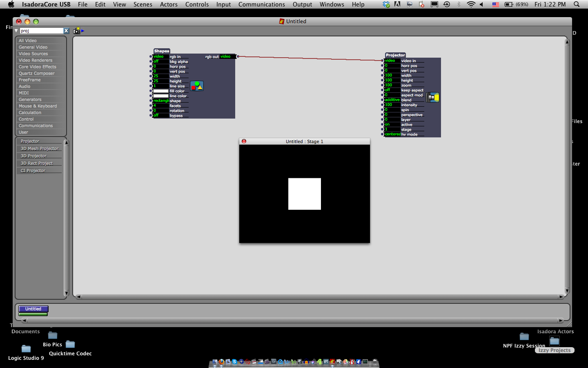Open the Communications menu
Screen dimensions: 588x368
tap(261, 4)
